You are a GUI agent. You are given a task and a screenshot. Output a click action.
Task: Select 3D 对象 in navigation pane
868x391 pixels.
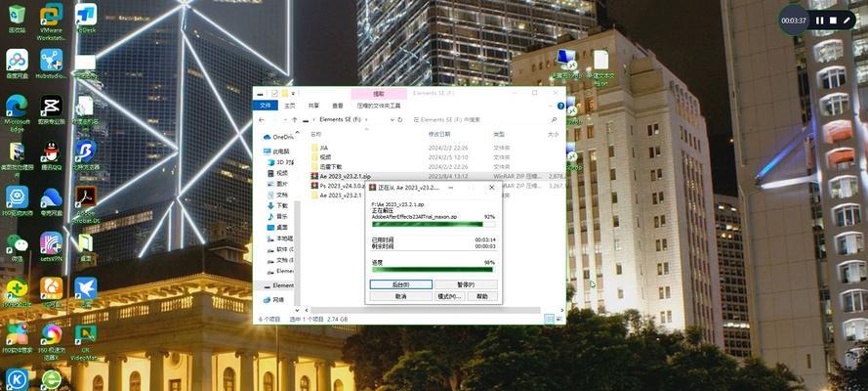[x=280, y=162]
